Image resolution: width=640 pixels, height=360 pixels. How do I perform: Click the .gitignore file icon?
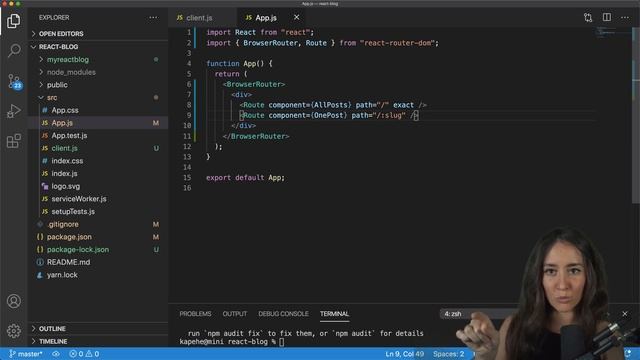[x=40, y=224]
